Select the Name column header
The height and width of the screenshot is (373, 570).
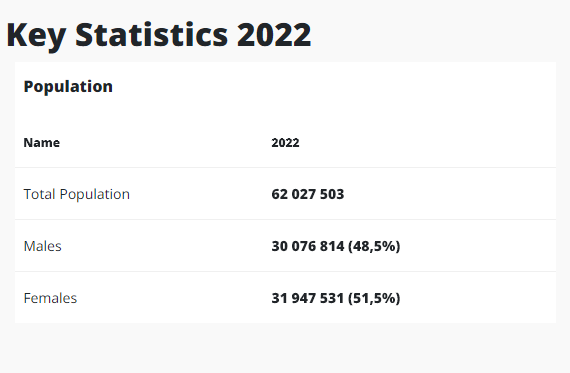[41, 143]
